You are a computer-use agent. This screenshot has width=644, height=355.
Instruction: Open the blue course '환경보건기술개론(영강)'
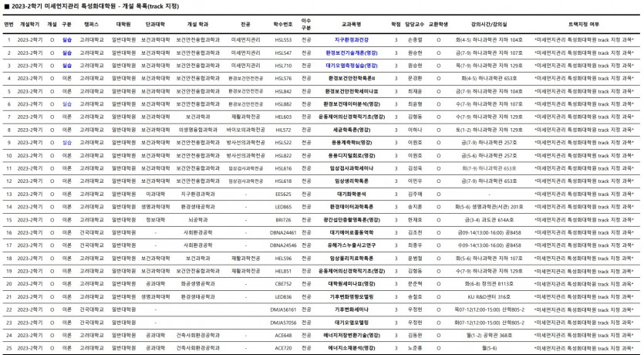(351, 53)
